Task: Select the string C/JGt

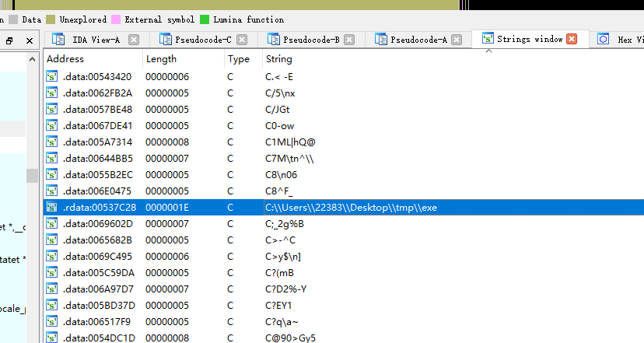Action: click(x=277, y=109)
